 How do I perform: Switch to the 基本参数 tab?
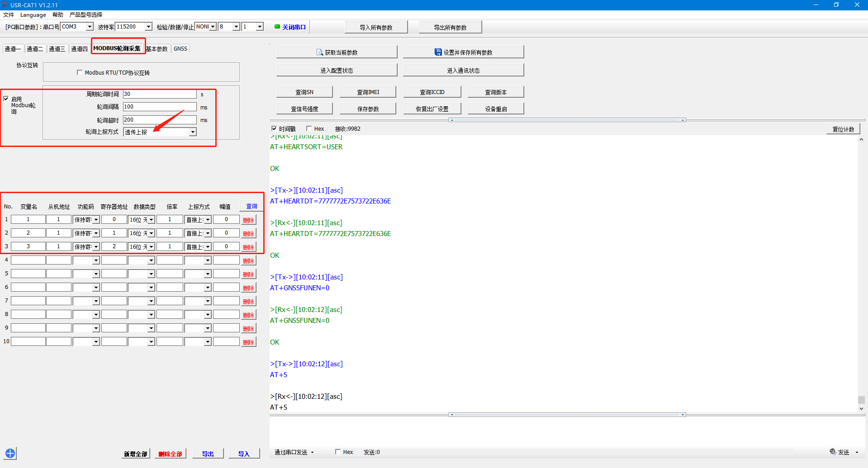tap(157, 49)
